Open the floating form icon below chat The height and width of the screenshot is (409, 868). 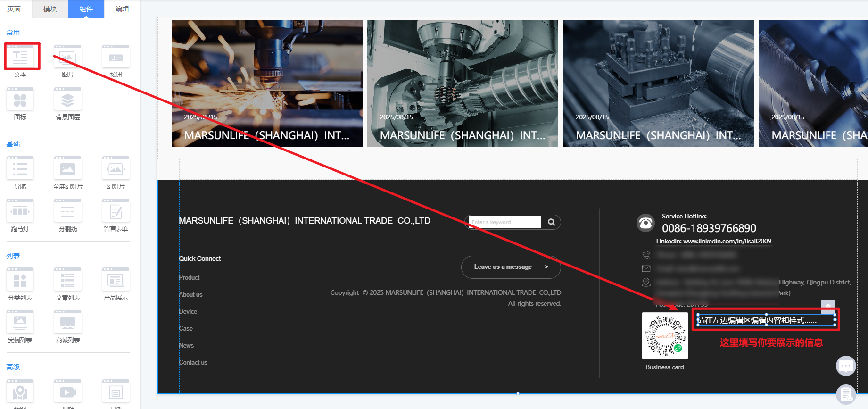[846, 394]
